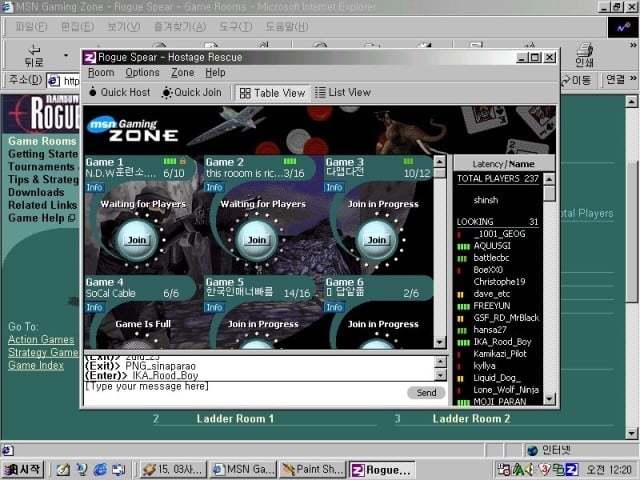Select player AQUUSGI in the list
This screenshot has width=640, height=480.
[492, 246]
